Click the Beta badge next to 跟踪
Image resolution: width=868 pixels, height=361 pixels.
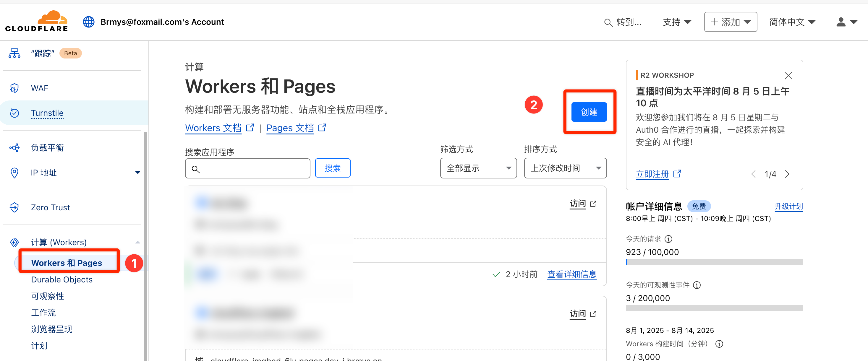(x=70, y=53)
